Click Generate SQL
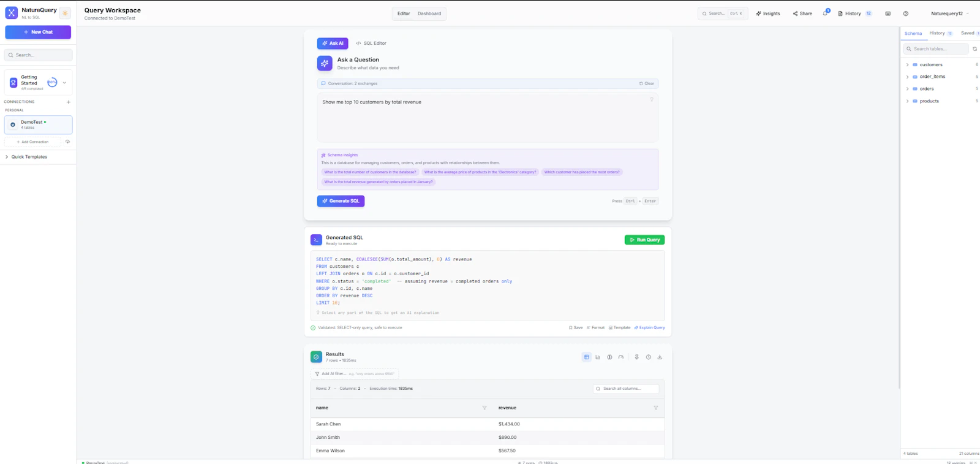 click(341, 201)
